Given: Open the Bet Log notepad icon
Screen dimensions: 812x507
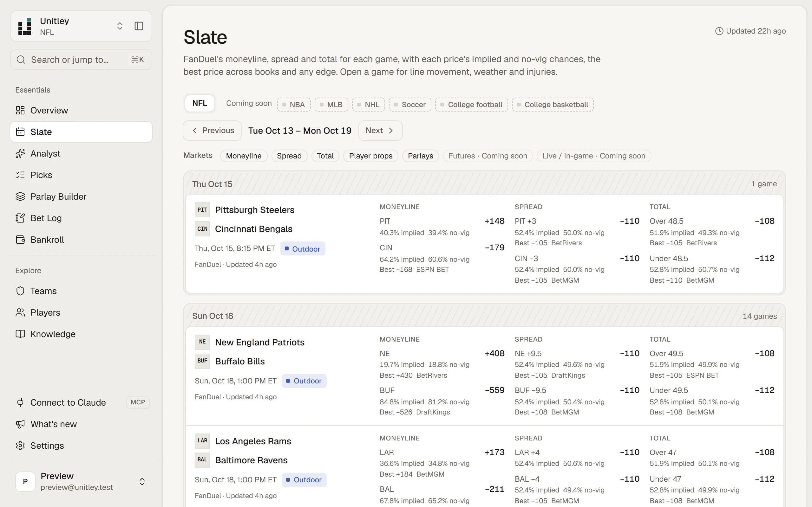Looking at the screenshot, I should (20, 218).
